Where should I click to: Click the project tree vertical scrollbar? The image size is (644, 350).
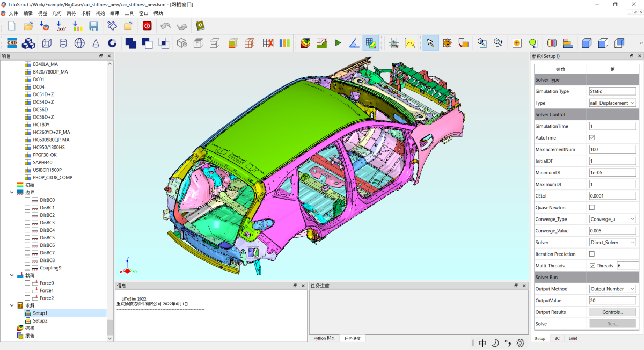coord(110,328)
